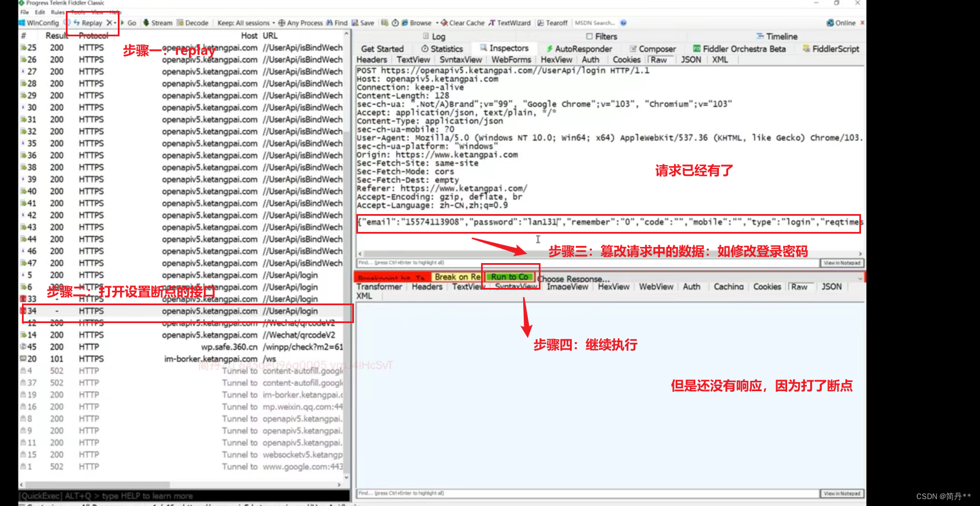Image resolution: width=980 pixels, height=506 pixels.
Task: Click the Tearoff toolbar button
Action: [x=553, y=23]
